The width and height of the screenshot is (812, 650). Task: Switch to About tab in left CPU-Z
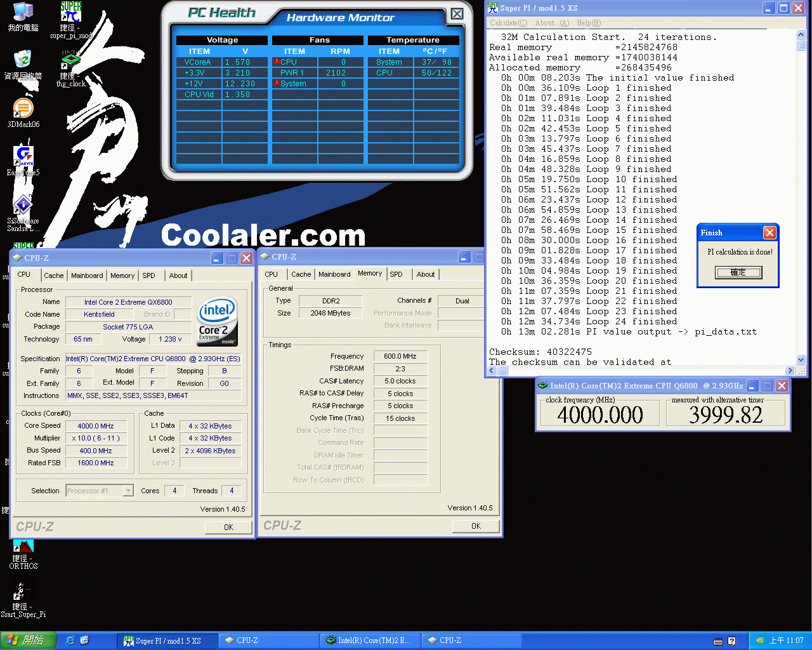[178, 275]
